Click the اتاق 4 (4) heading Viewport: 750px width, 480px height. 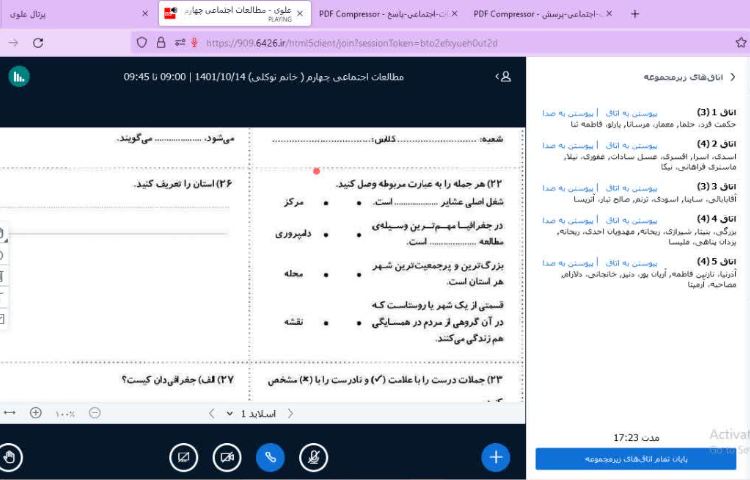pyautogui.click(x=716, y=219)
